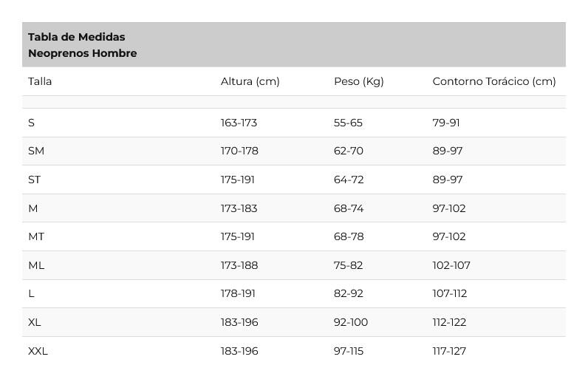588x382 pixels.
Task: Click the 92-100 weight value
Action: click(x=351, y=322)
